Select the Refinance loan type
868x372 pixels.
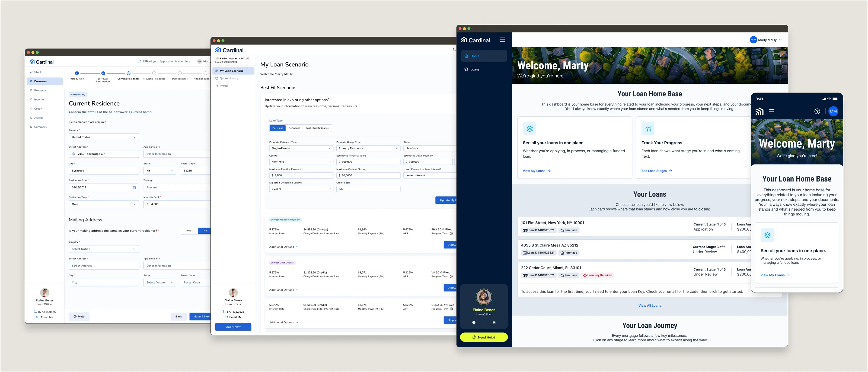point(294,128)
